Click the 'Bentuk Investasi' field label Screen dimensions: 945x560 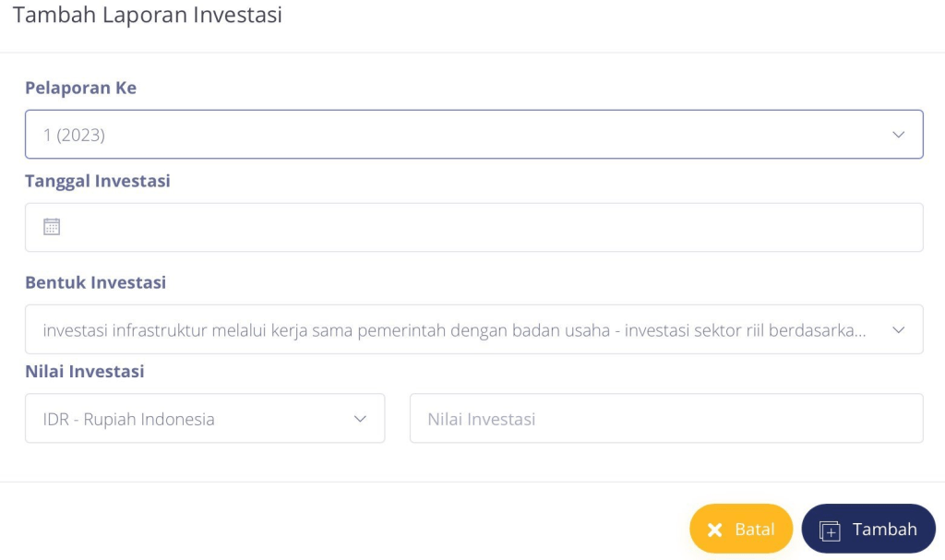95,282
